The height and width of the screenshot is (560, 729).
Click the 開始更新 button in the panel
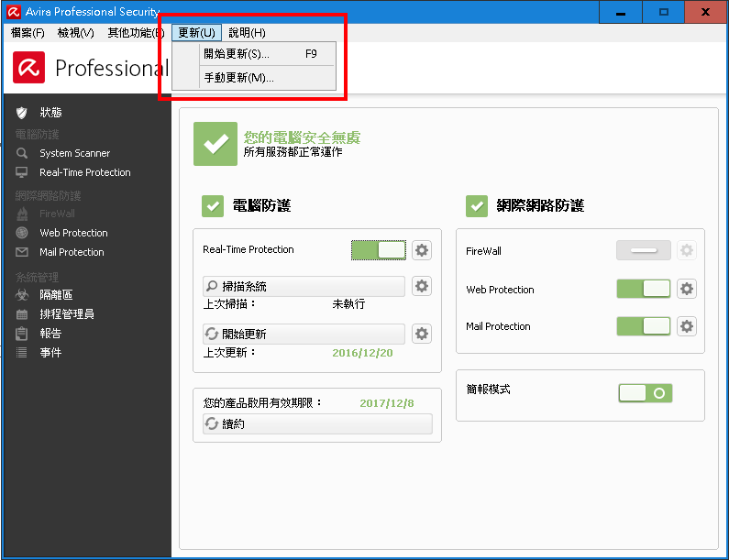click(304, 335)
